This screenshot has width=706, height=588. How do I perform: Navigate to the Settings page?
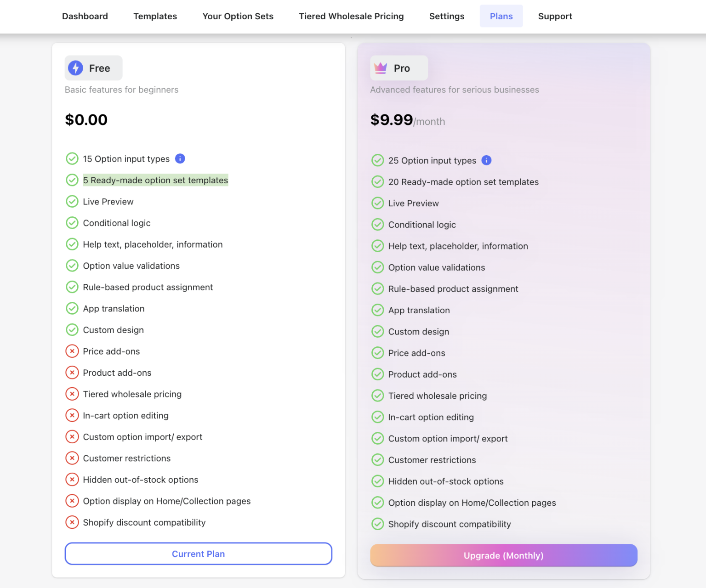point(446,16)
